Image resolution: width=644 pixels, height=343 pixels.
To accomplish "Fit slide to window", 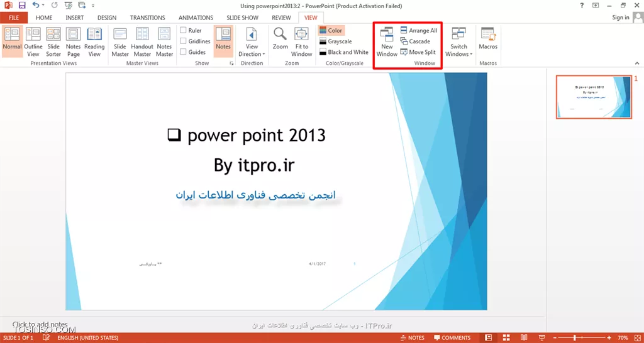I will [301, 41].
